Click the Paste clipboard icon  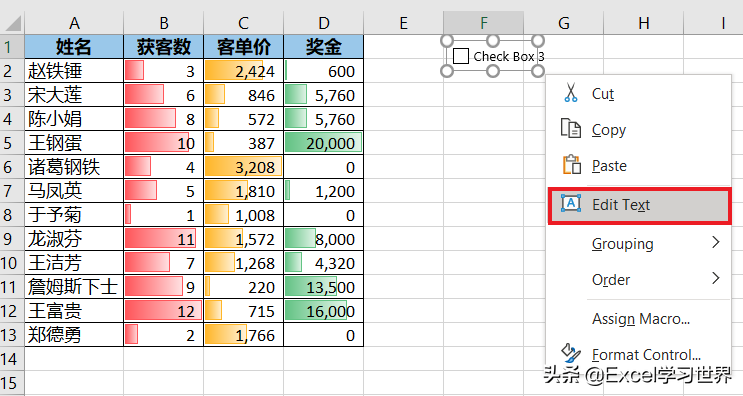(x=571, y=164)
